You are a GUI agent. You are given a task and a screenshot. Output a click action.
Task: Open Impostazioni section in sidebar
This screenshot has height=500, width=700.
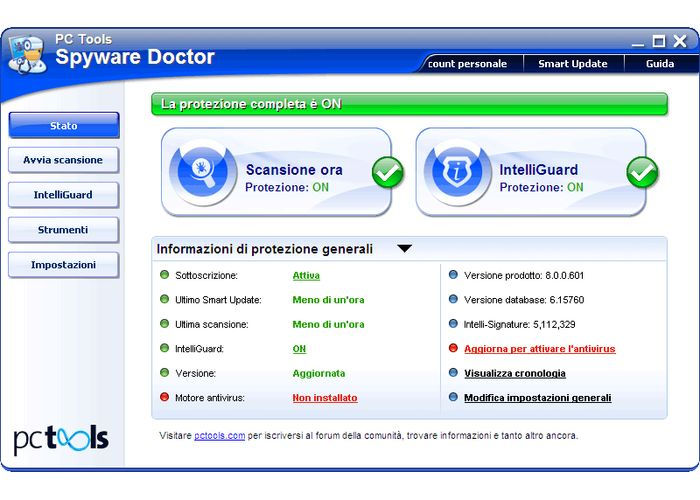pos(63,265)
